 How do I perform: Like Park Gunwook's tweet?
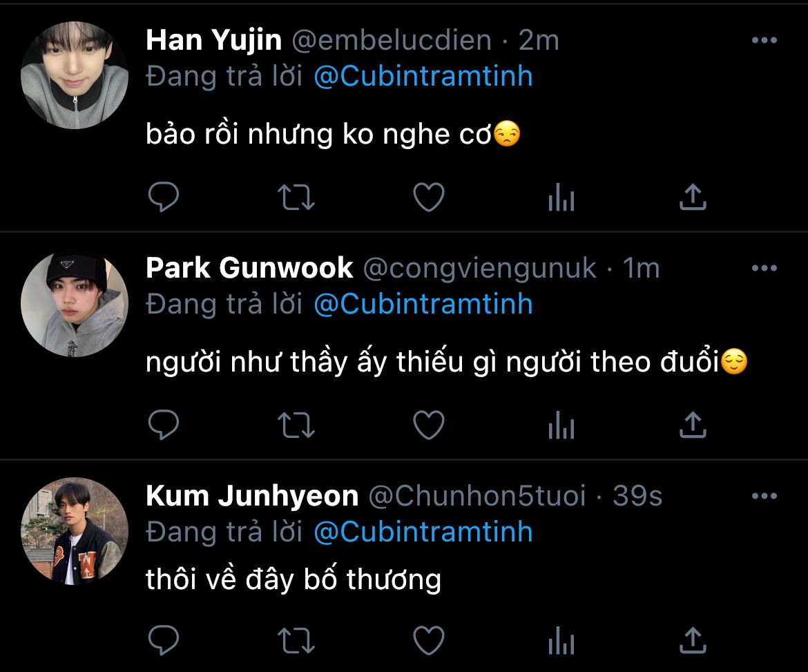coord(428,426)
